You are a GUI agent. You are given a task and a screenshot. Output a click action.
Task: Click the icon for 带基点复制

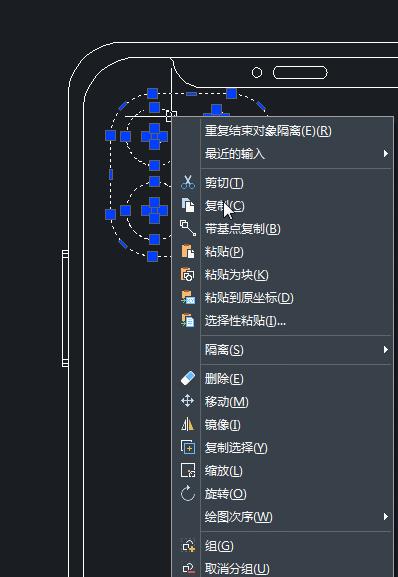[x=188, y=228]
